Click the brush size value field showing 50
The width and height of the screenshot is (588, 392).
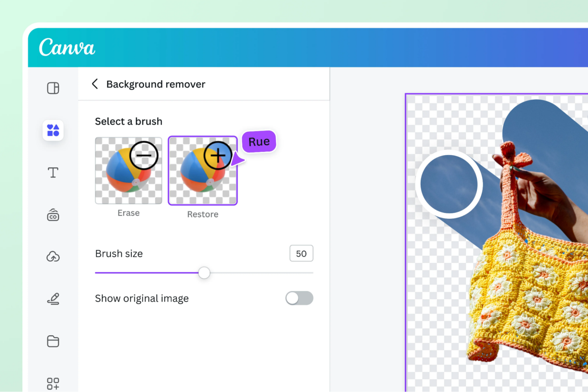pyautogui.click(x=301, y=253)
